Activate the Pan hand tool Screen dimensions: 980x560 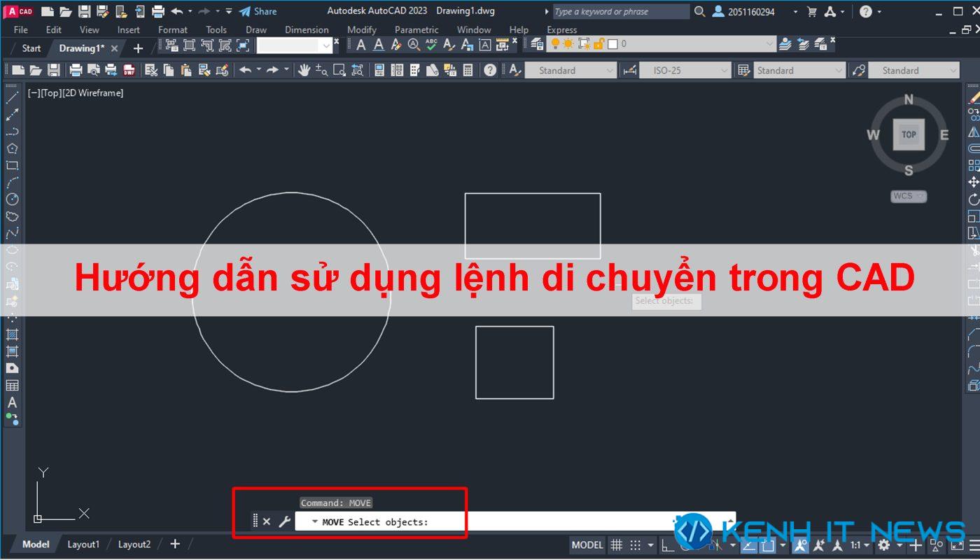coord(304,70)
